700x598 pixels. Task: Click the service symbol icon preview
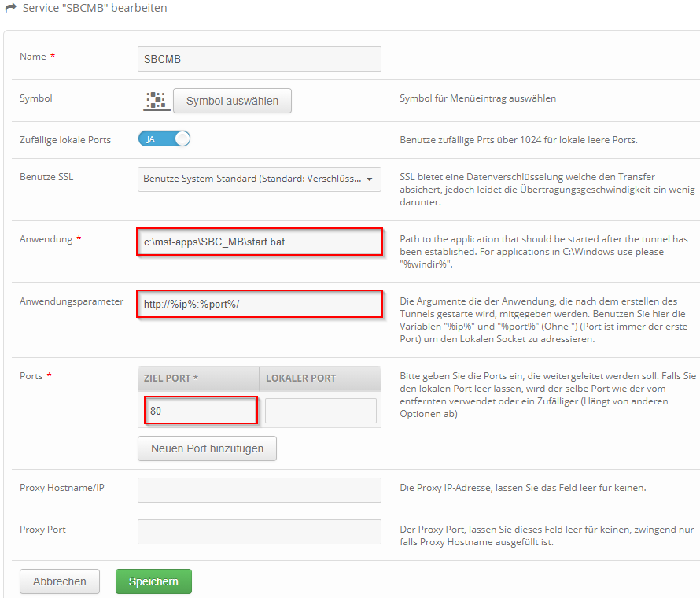(x=157, y=101)
